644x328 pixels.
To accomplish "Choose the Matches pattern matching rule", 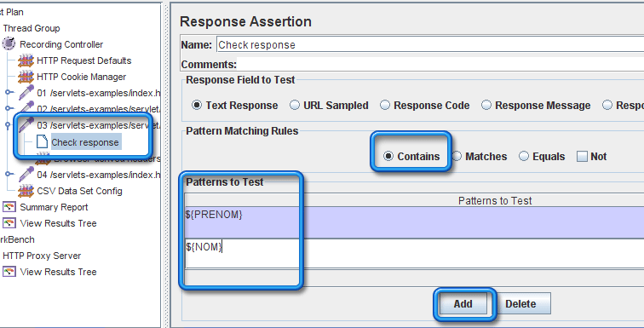I will point(457,156).
